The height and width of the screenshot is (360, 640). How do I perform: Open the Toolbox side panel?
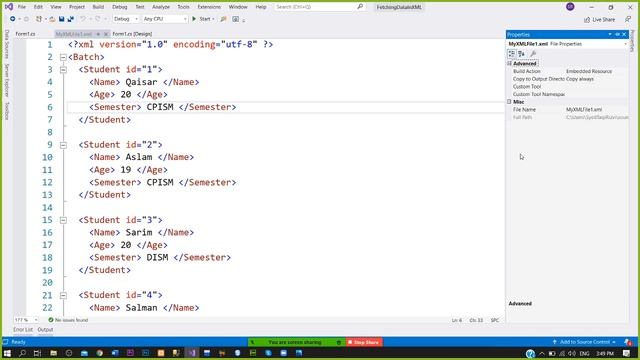pyautogui.click(x=7, y=111)
